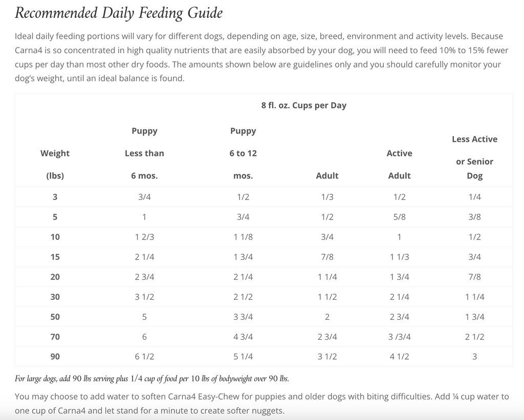Click the add water softening paragraph

click(261, 404)
